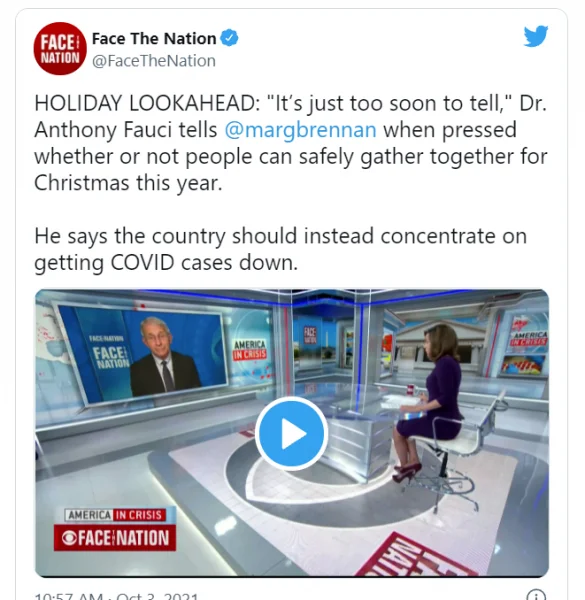Play the embedded Face The Nation video

click(292, 433)
